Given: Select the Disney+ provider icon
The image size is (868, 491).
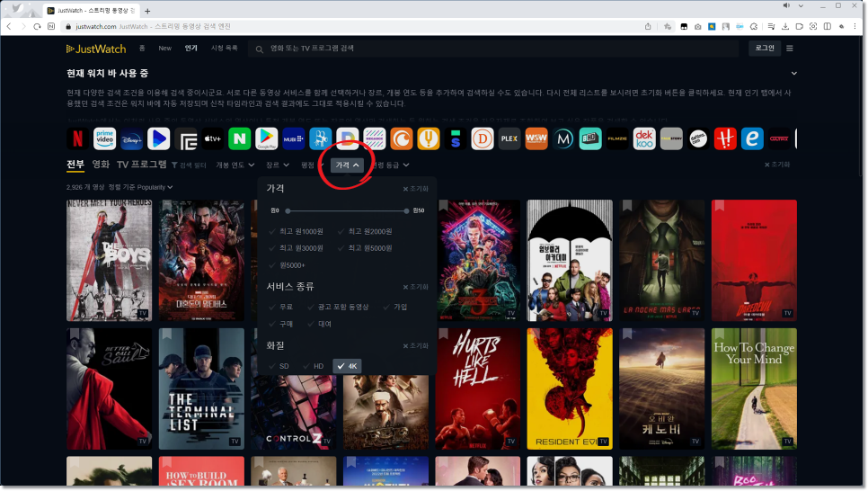Looking at the screenshot, I should pos(132,138).
